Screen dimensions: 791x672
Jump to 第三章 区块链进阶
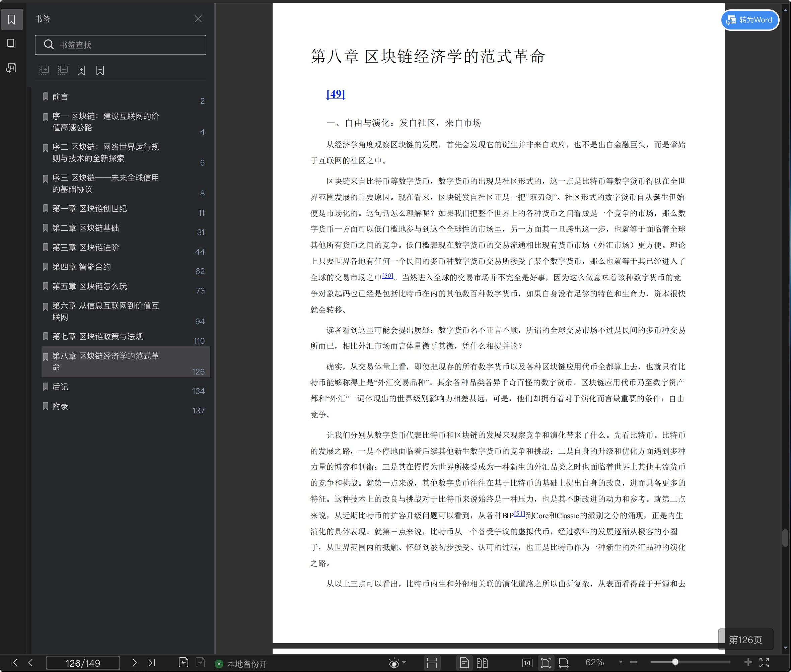126,248
